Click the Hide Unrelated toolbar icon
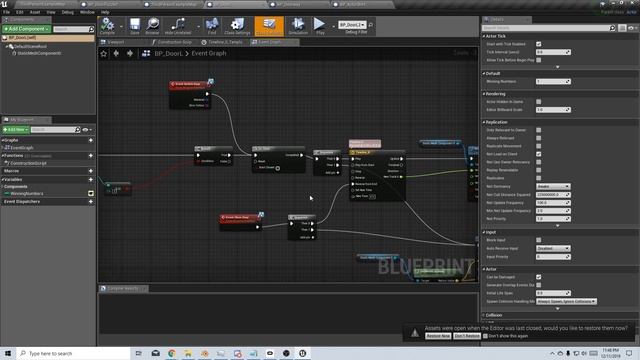Screen dimensions: 640x360 [x=178, y=26]
